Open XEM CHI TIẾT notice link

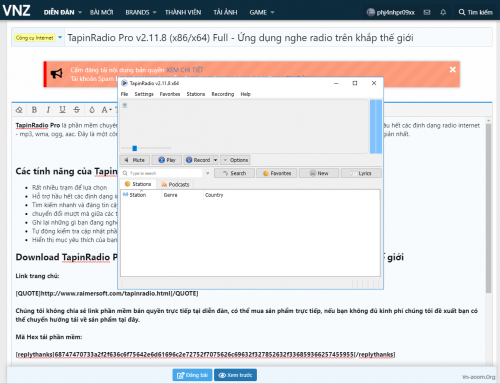pyautogui.click(x=185, y=70)
